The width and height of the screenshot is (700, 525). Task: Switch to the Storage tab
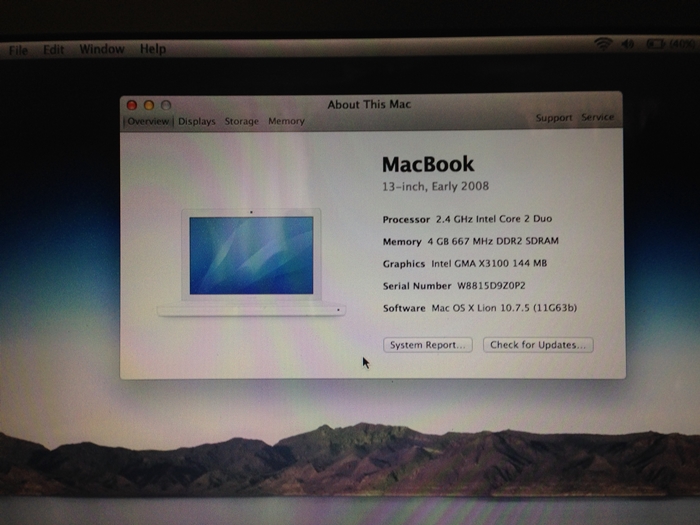[x=242, y=121]
